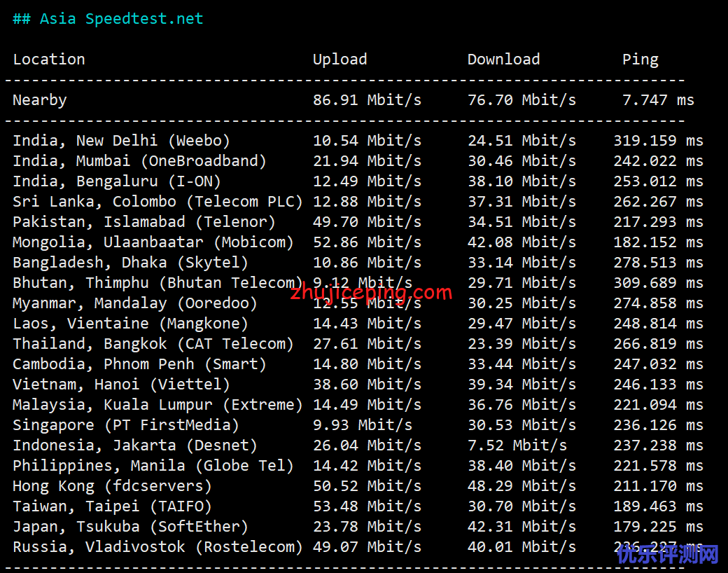
Task: Click Vietnam, Hanoi (Viettel) location
Action: 121,385
